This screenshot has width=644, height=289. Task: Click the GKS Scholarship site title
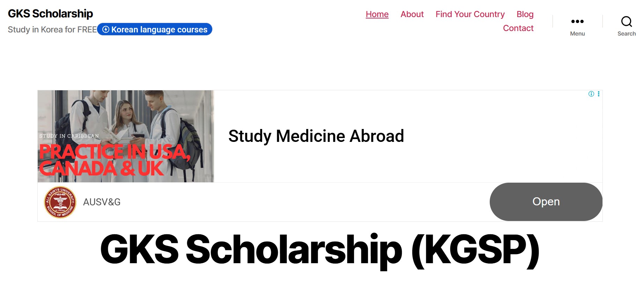[50, 14]
